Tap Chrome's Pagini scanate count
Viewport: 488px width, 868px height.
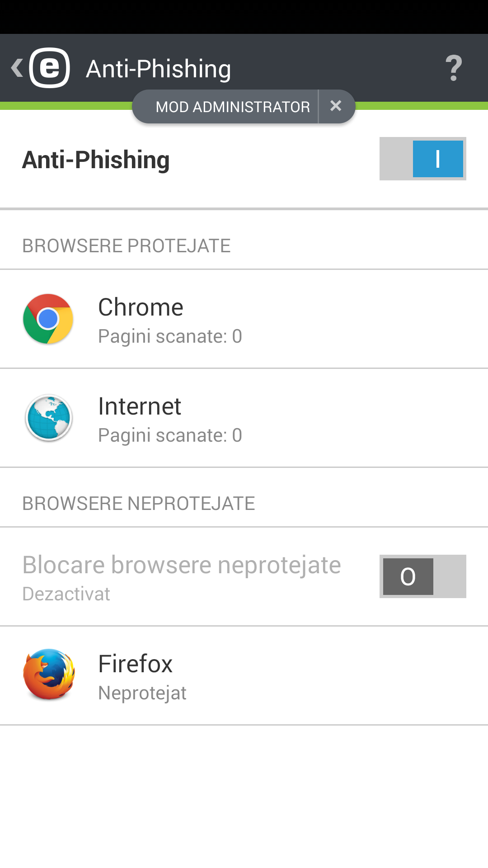(170, 336)
